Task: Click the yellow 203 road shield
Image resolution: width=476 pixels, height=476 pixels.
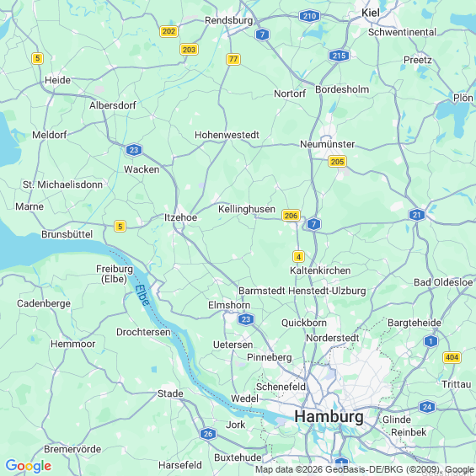Action: [189, 49]
